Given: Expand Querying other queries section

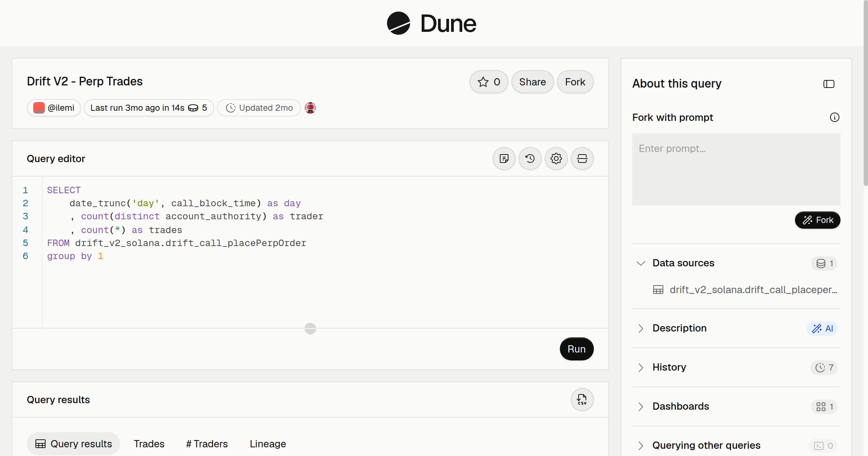Looking at the screenshot, I should coord(641,446).
